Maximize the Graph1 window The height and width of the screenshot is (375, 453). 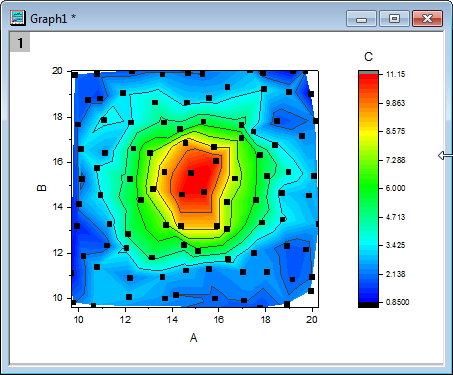point(394,18)
